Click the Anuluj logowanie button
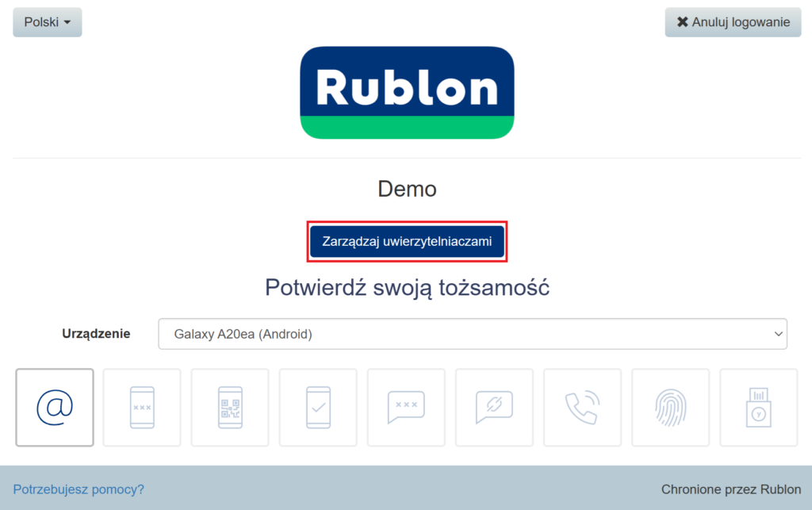Image resolution: width=812 pixels, height=510 pixels. (733, 22)
